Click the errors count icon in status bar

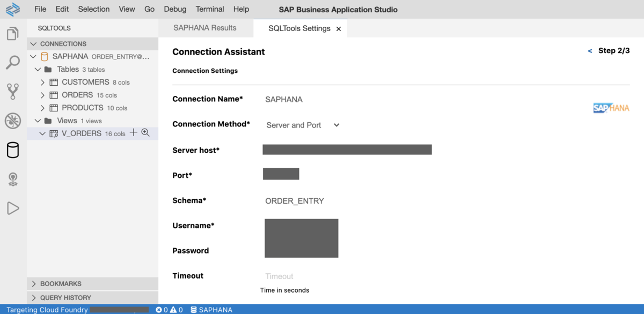pos(159,310)
